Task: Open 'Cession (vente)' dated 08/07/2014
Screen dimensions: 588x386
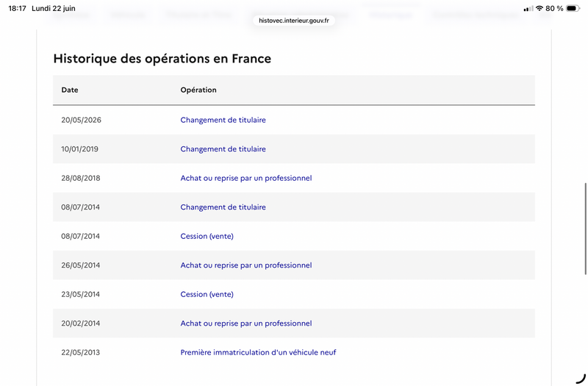Action: [x=207, y=236]
